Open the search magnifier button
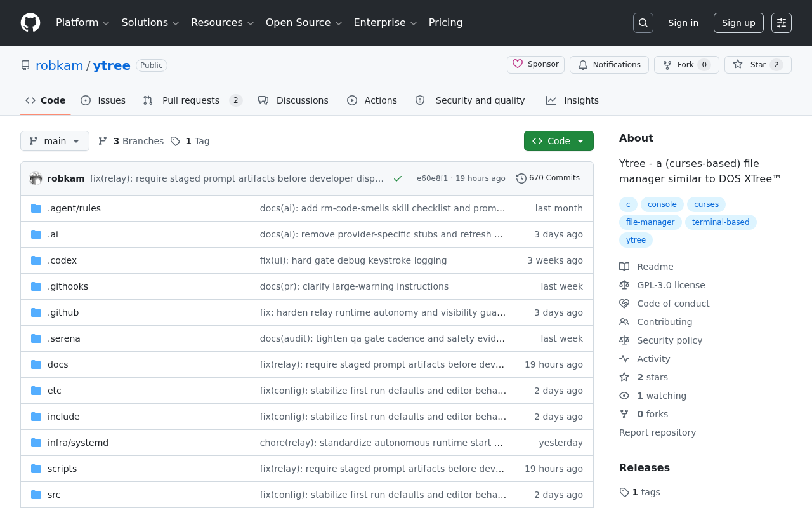This screenshot has height=508, width=812. [643, 23]
